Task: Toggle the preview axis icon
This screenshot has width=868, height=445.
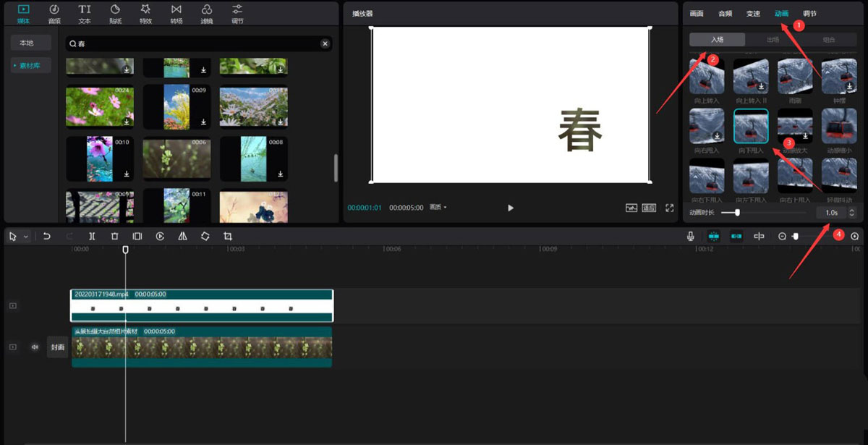Action: [x=759, y=236]
